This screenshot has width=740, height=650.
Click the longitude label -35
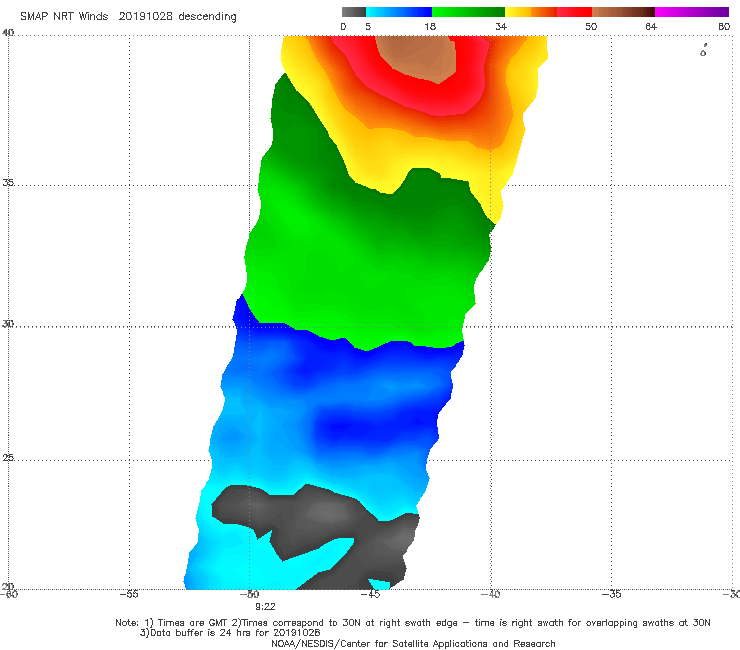tap(612, 594)
